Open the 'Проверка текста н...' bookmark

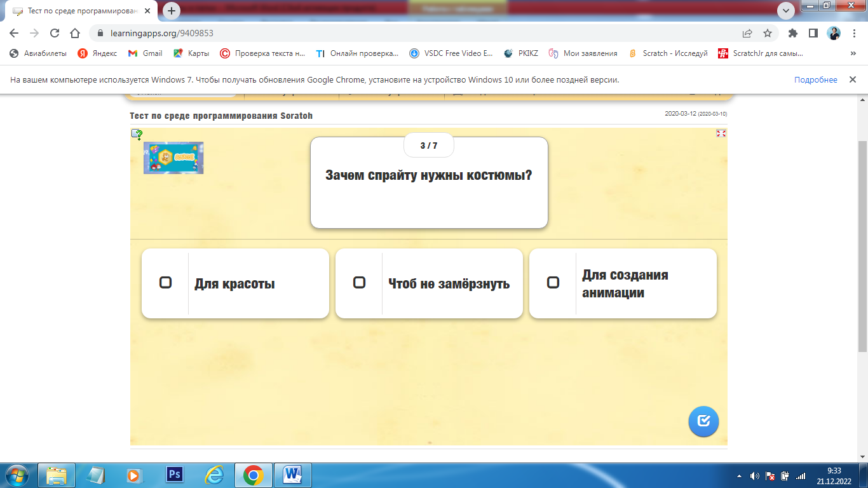262,53
